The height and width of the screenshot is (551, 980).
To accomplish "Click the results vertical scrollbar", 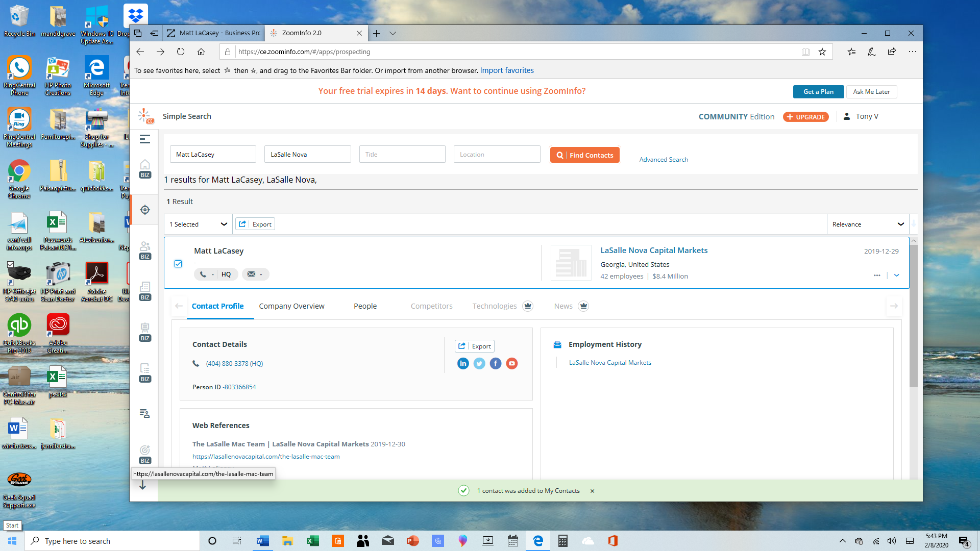I will 914,316.
